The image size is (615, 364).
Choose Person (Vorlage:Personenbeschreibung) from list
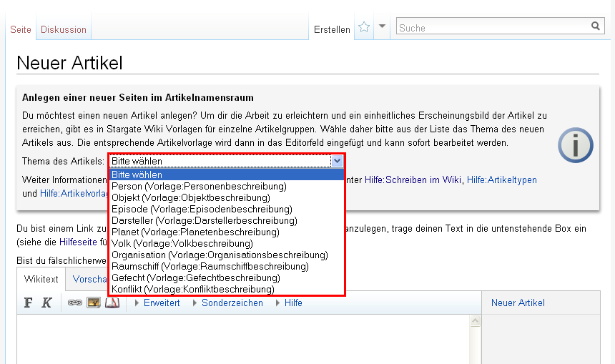[199, 186]
